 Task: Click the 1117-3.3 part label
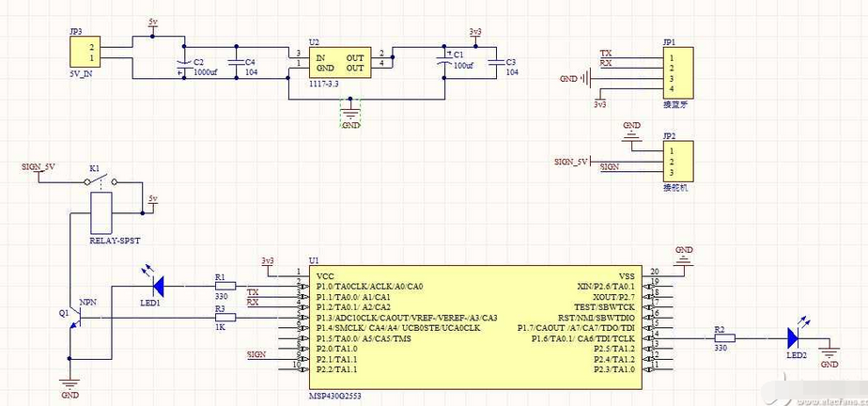coord(325,83)
